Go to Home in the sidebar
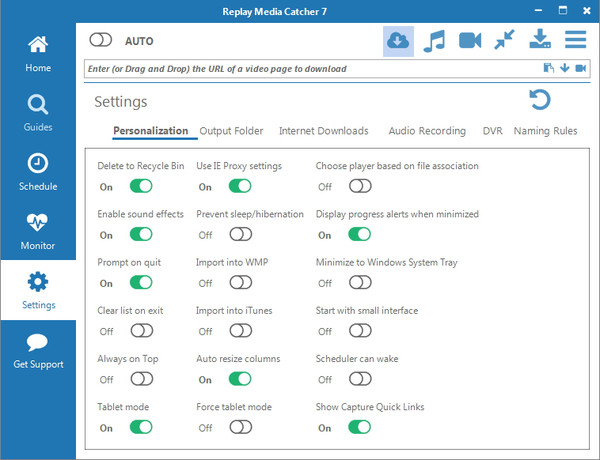The height and width of the screenshot is (460, 600). [x=38, y=54]
